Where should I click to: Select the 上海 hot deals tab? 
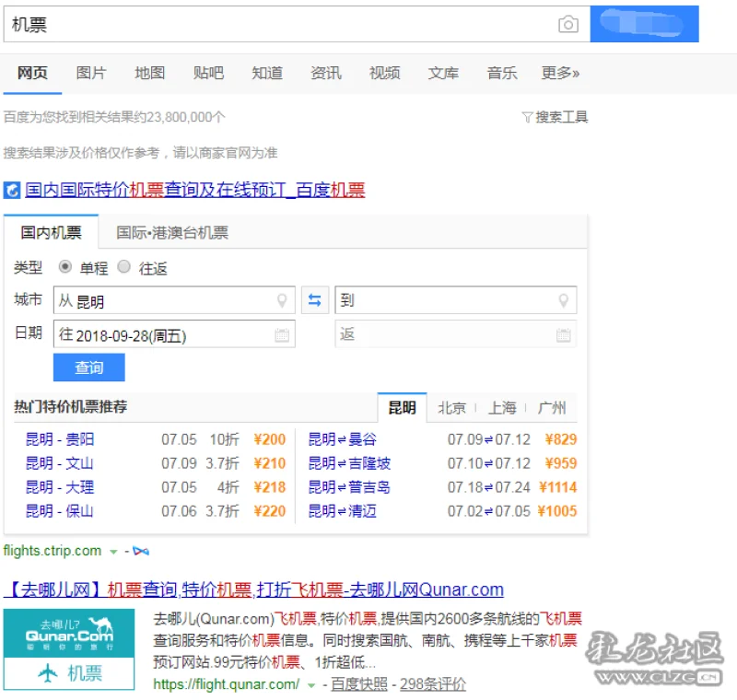point(502,408)
